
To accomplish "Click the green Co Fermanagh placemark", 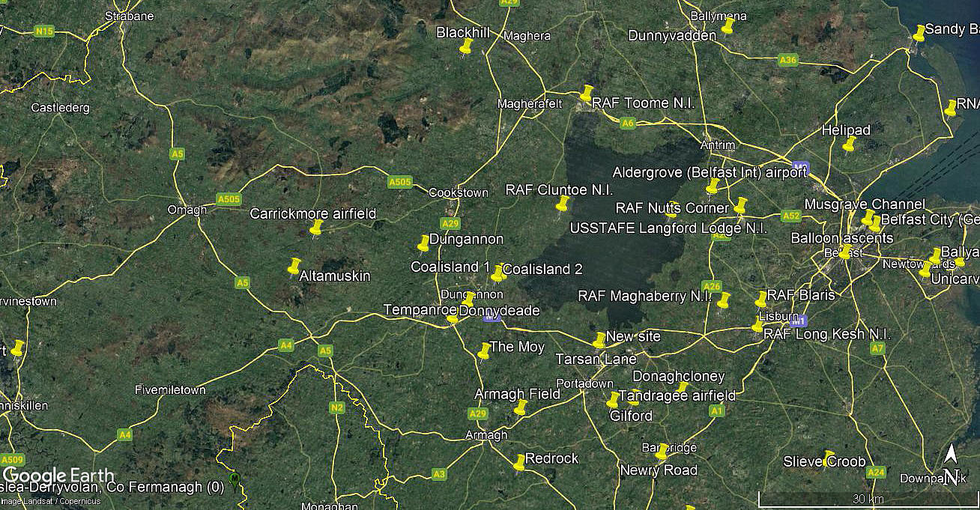I will point(235,479).
